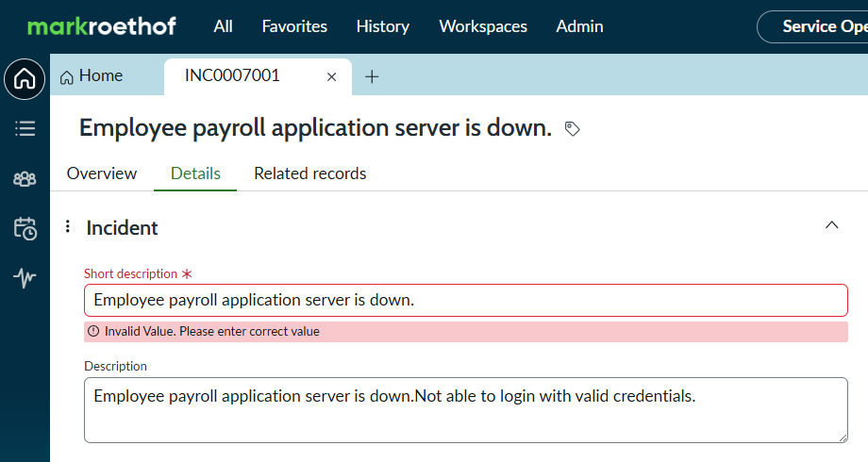868x462 pixels.
Task: Open the List view sidebar icon
Action: click(25, 128)
